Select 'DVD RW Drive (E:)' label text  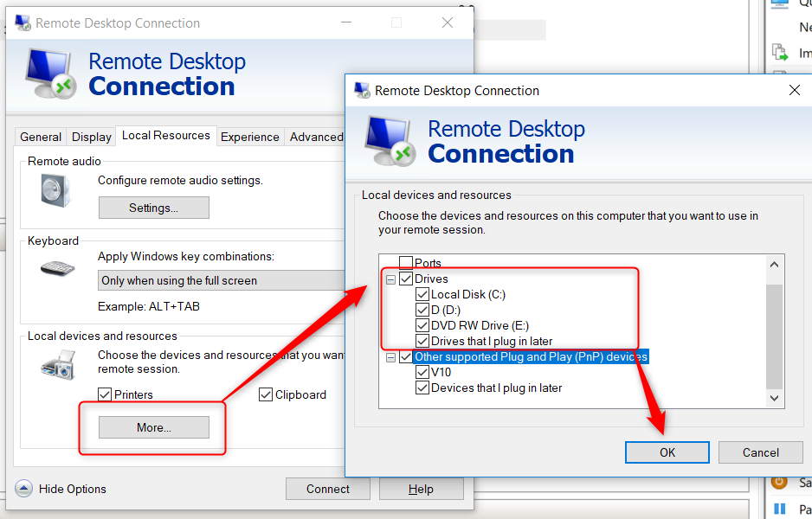(x=480, y=325)
